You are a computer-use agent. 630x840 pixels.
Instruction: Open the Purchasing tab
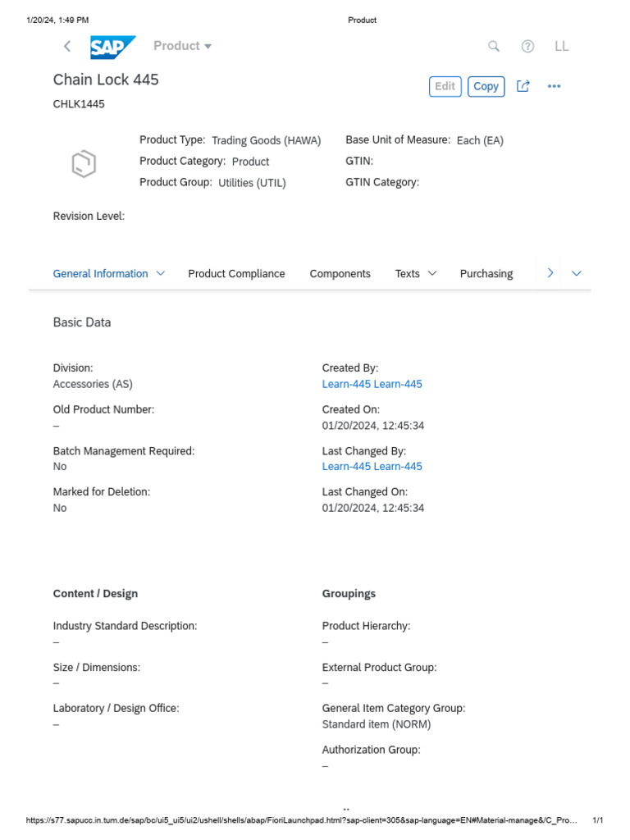tap(486, 274)
